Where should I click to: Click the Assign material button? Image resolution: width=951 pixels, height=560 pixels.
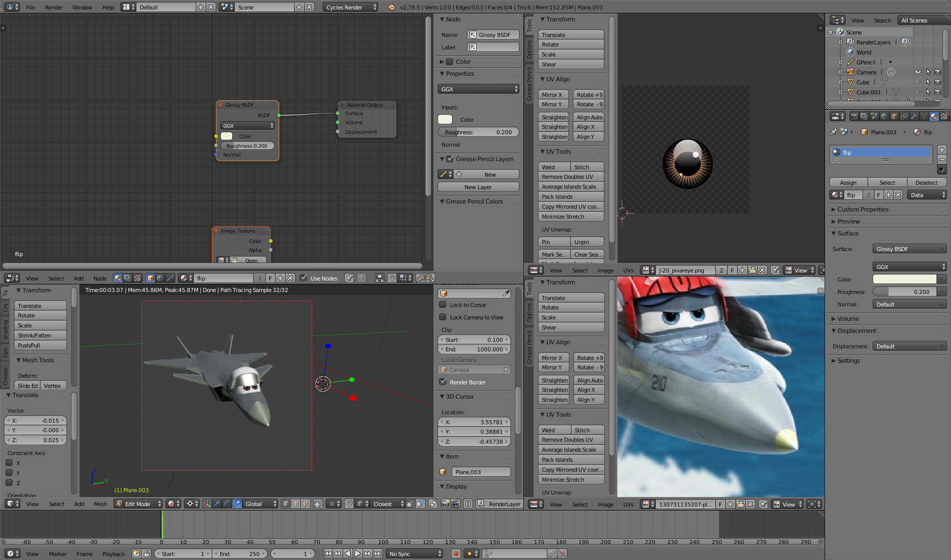[848, 183]
